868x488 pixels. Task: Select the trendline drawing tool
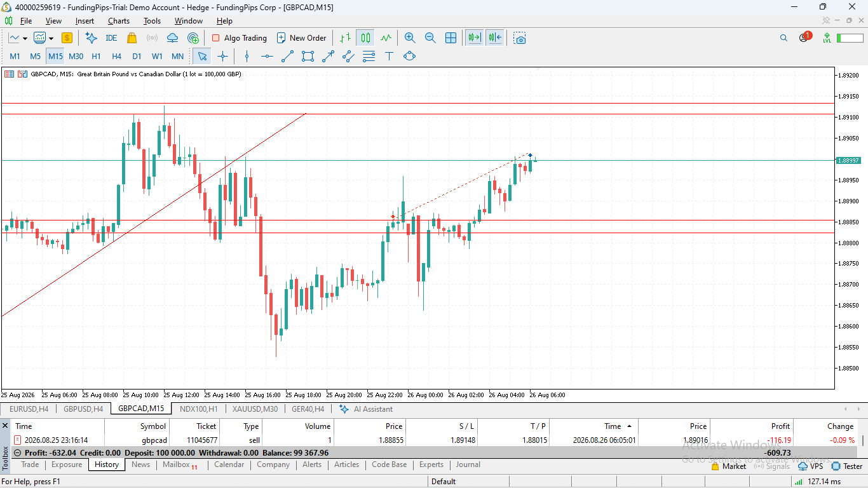click(287, 56)
